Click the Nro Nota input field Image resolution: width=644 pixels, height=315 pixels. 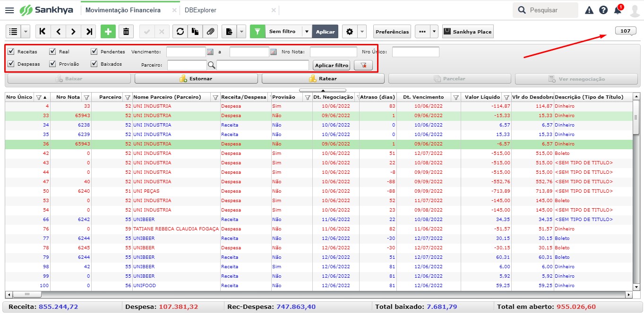[334, 52]
